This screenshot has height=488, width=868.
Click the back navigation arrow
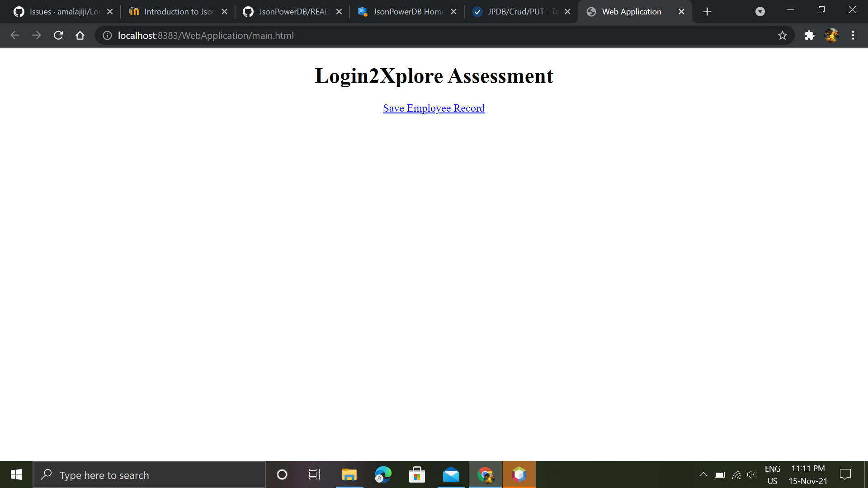point(15,35)
